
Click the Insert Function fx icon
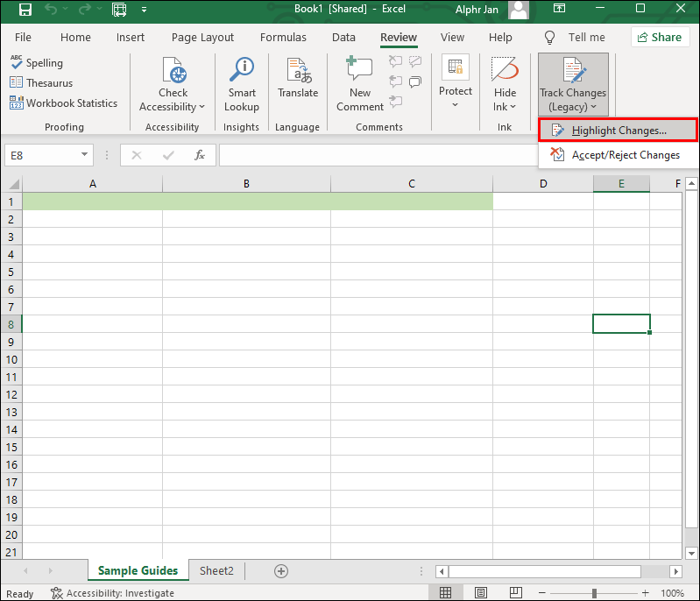pyautogui.click(x=199, y=155)
